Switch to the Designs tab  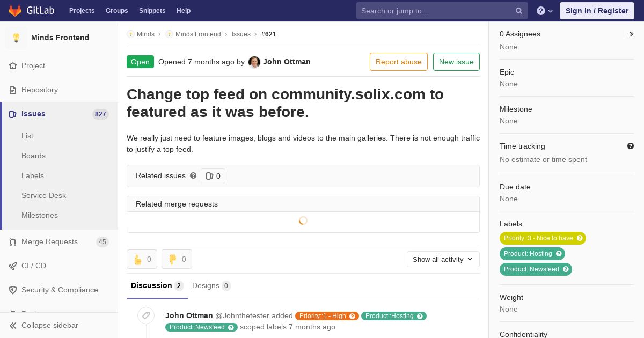[x=211, y=285]
